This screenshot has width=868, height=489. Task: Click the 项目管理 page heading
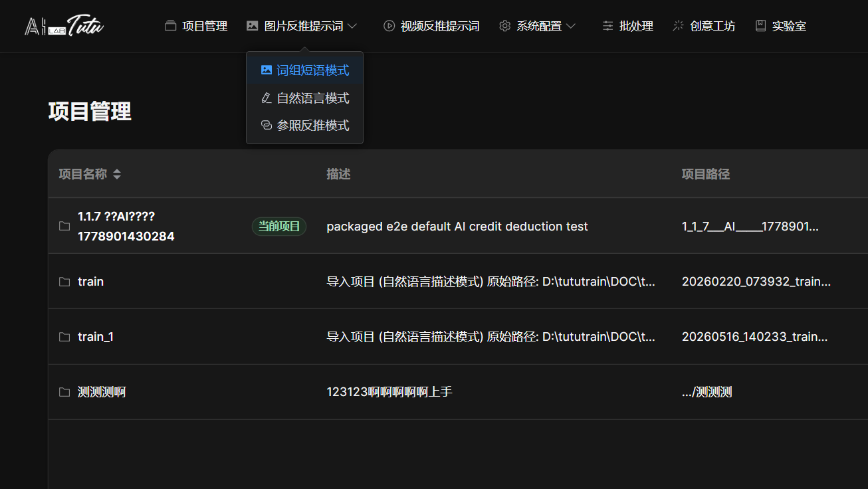coord(90,111)
